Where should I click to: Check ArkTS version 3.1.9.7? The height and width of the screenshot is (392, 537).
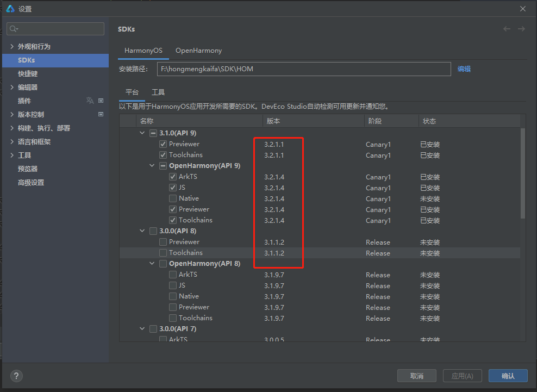click(x=173, y=275)
